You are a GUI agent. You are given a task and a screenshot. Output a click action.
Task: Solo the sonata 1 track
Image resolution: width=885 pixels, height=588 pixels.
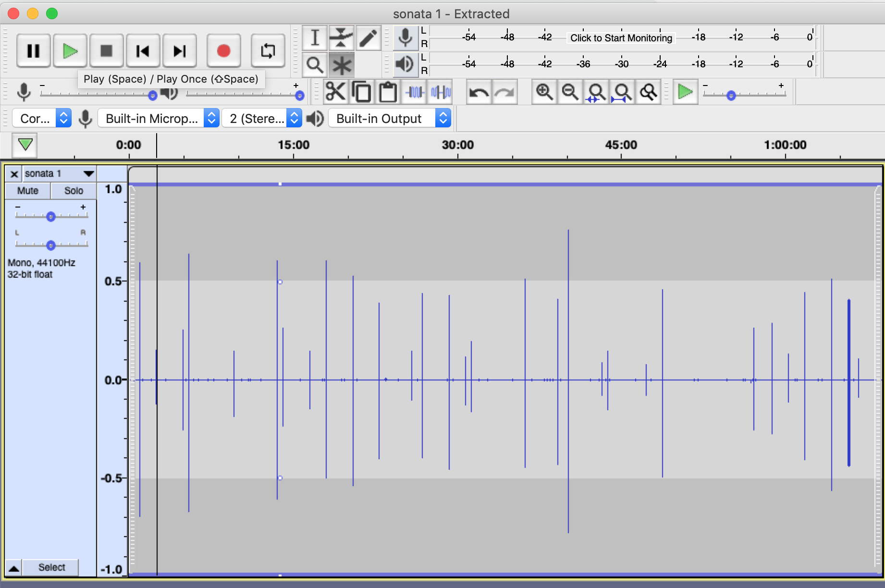pyautogui.click(x=73, y=191)
